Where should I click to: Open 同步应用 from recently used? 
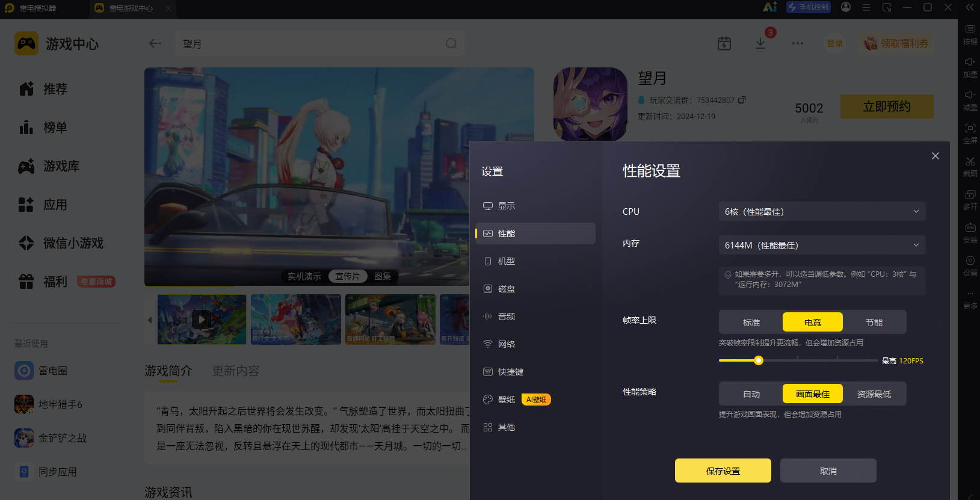tap(46, 472)
